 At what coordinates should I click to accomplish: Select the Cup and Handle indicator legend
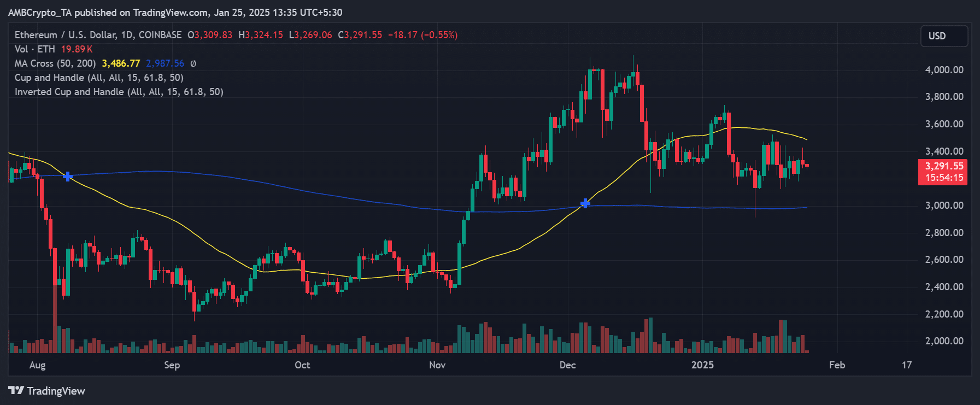[99, 78]
